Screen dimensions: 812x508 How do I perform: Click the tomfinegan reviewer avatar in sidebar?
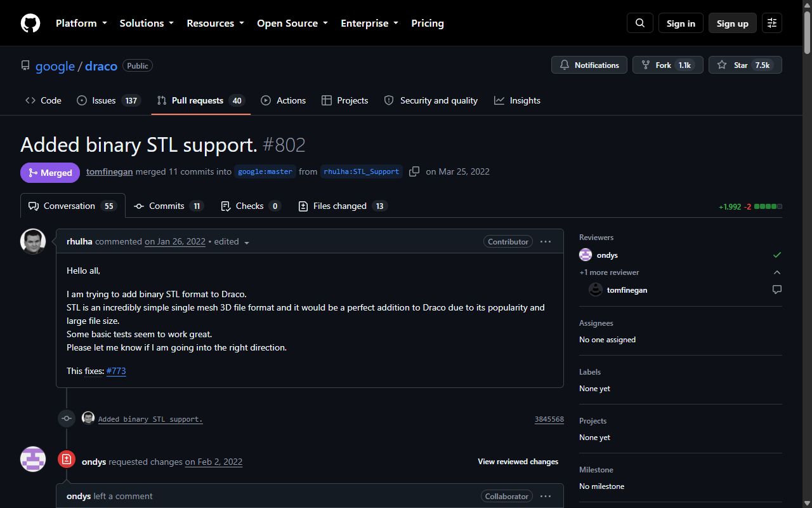tap(596, 290)
